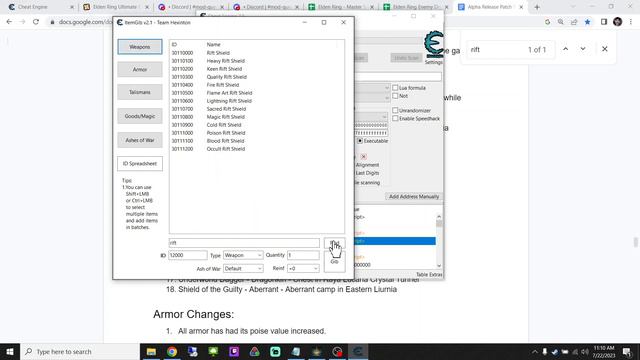
Task: Select the Quality Rift Shield row
Action: point(256,77)
